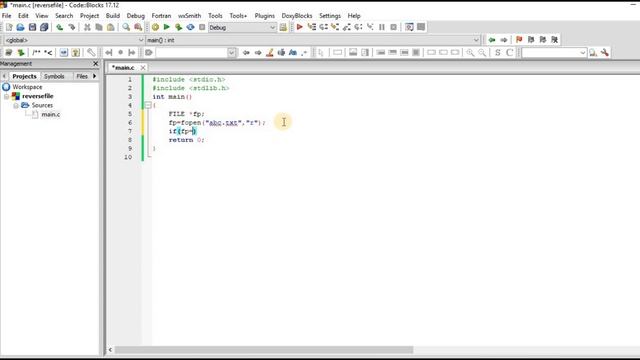Viewport: 640px width, 360px height.
Task: Open the Debug menu
Action: pos(136,16)
